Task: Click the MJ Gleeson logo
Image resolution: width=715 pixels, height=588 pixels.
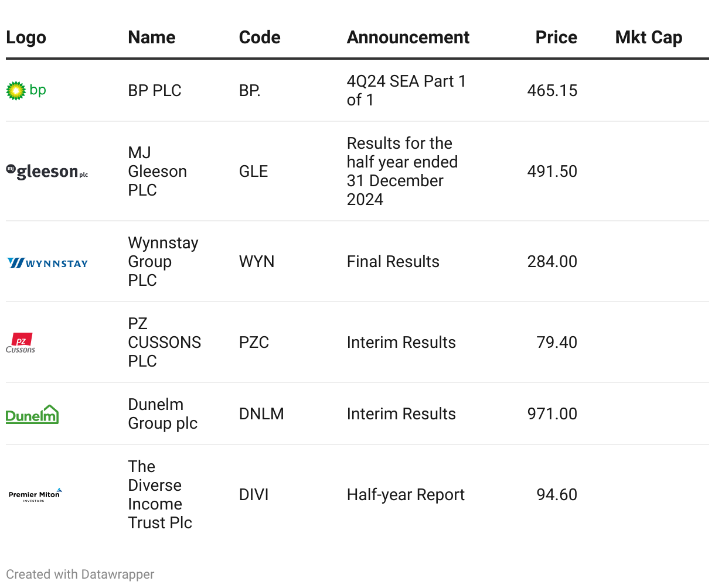Action: [x=47, y=172]
